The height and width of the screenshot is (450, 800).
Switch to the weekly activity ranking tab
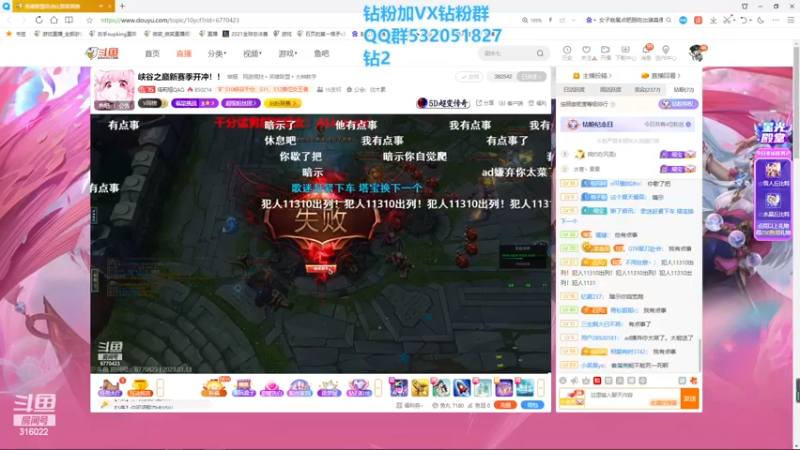pyautogui.click(x=611, y=90)
